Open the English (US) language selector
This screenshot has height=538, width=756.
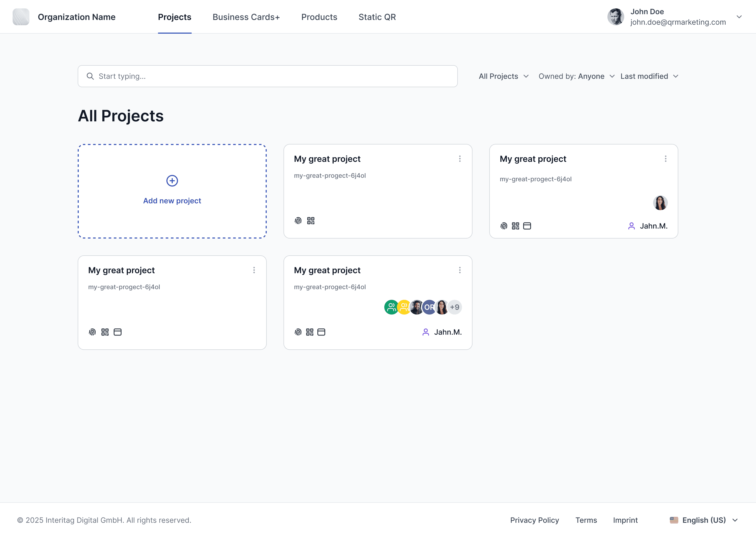pyautogui.click(x=704, y=520)
